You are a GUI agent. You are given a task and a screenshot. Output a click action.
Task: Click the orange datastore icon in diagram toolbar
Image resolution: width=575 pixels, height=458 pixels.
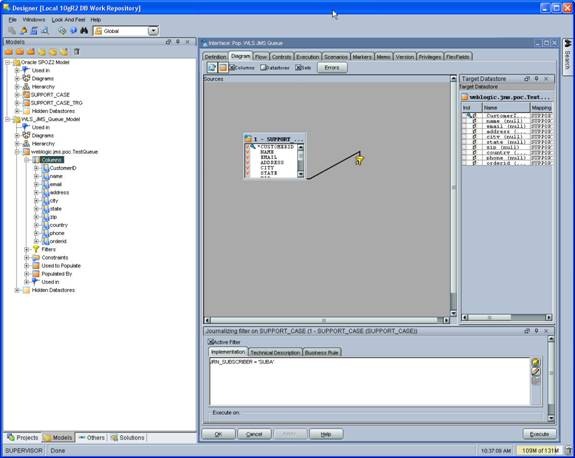pyautogui.click(x=223, y=67)
